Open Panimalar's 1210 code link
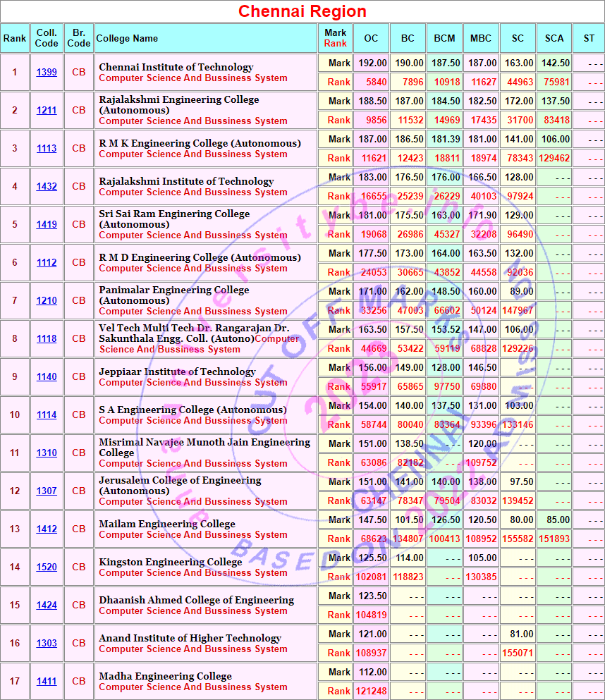Viewport: 605px width, 700px height. (47, 301)
